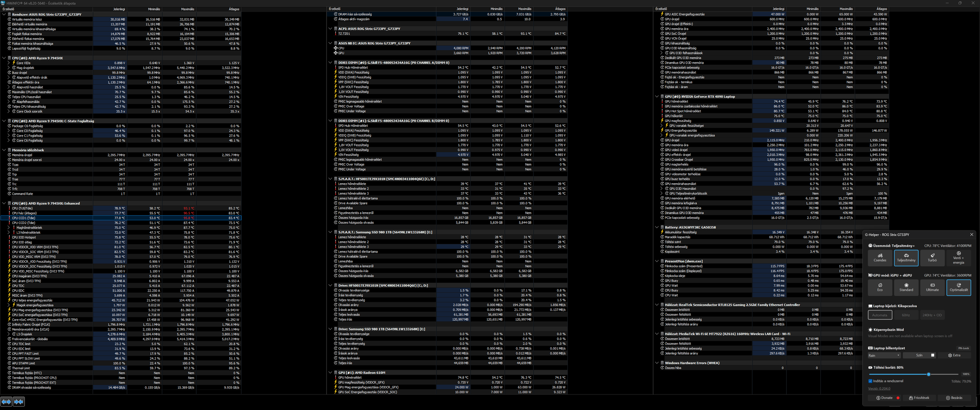The height and width of the screenshot is (410, 980).
Task: Click thermometer icon beside CPU IOD Hotspot
Action: click(9, 237)
